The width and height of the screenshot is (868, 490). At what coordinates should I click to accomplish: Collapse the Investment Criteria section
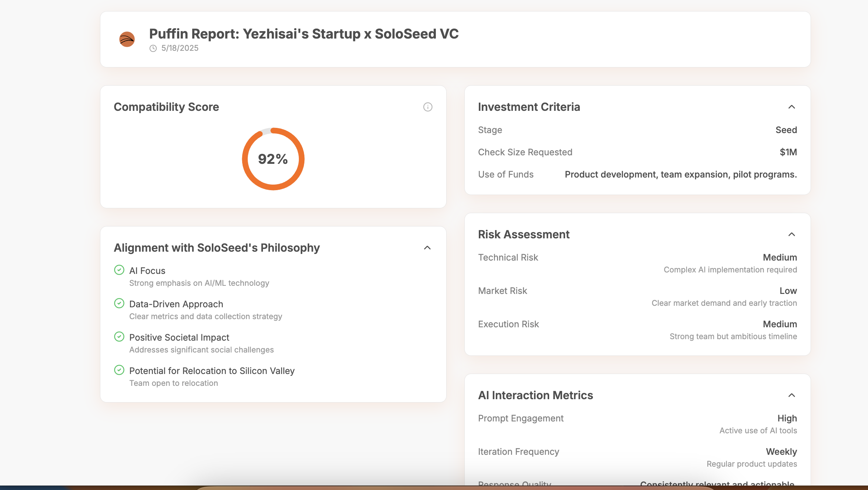(792, 107)
